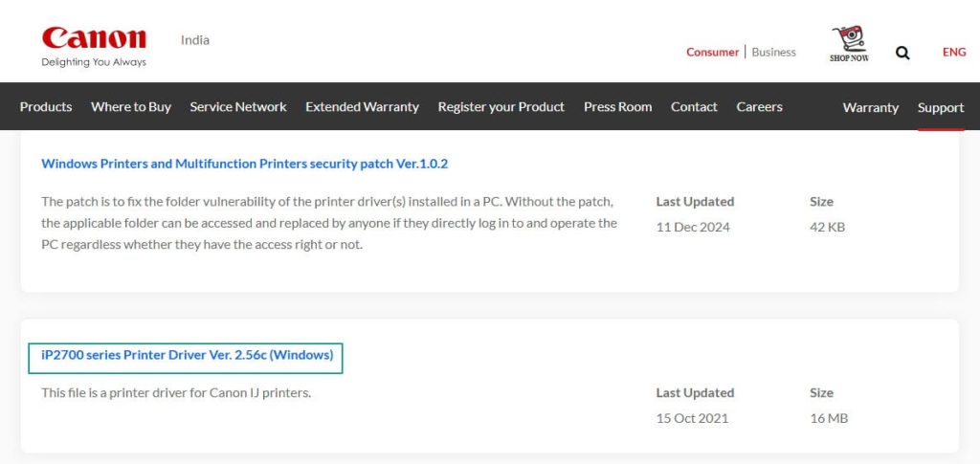Open the ENG language selector

pyautogui.click(x=954, y=52)
